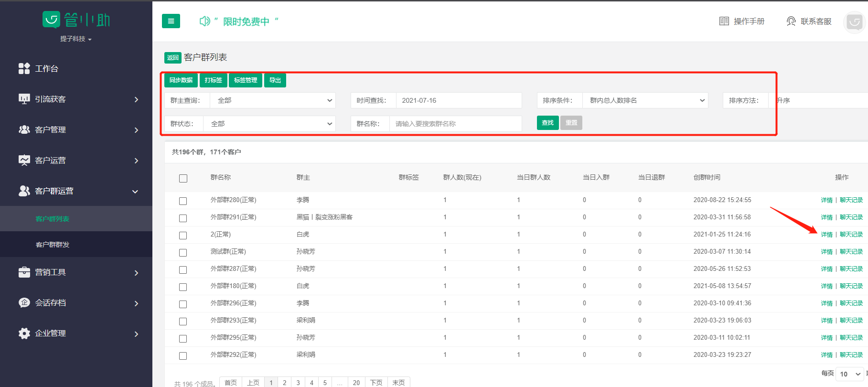
Task: Expand the 客户管理 menu chevron
Action: pos(136,130)
